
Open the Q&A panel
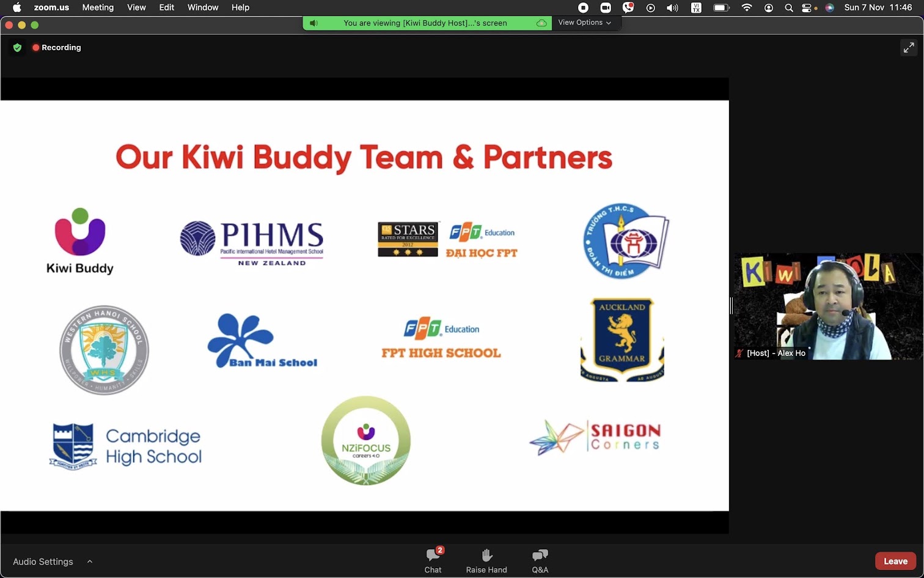[x=540, y=560]
